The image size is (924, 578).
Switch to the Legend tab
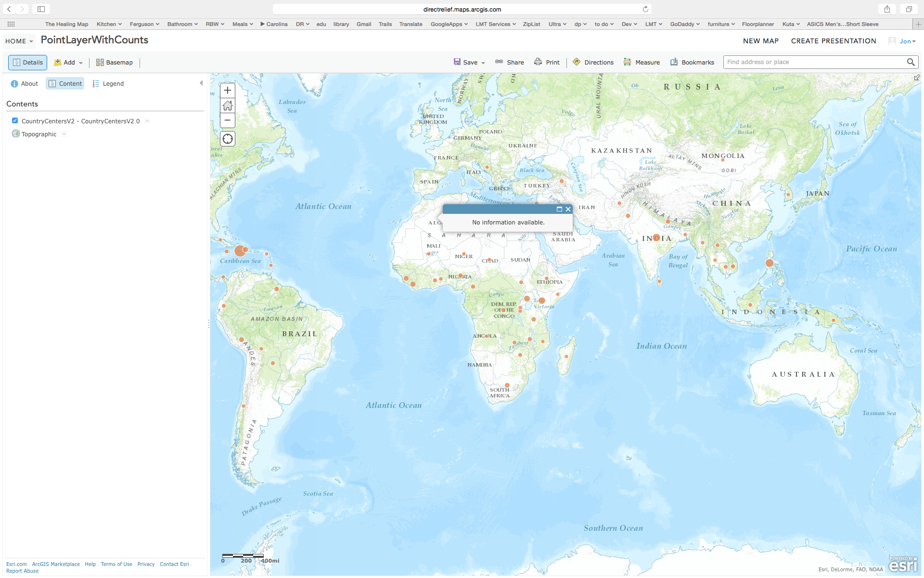(x=108, y=83)
